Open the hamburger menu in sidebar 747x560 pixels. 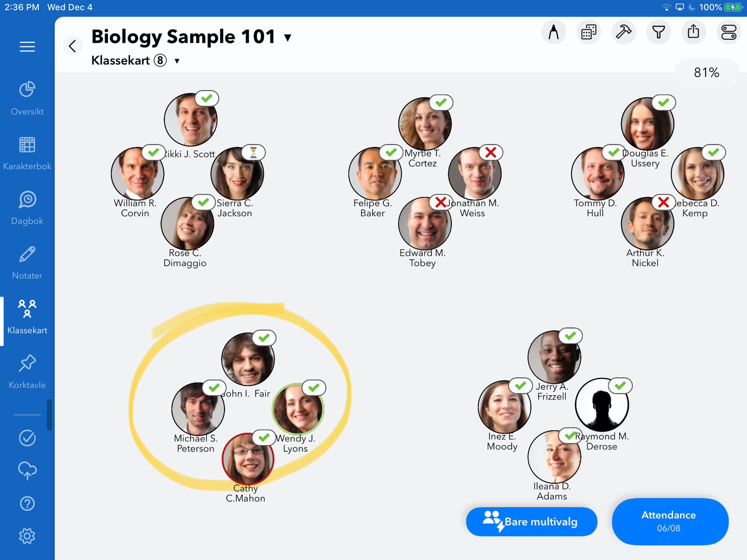pyautogui.click(x=27, y=46)
